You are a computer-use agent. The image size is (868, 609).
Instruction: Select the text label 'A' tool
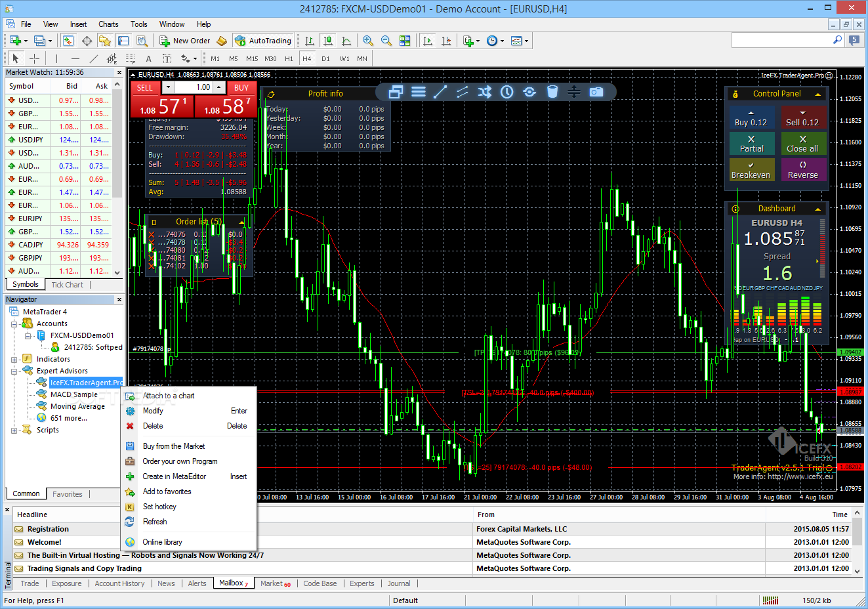click(x=149, y=58)
